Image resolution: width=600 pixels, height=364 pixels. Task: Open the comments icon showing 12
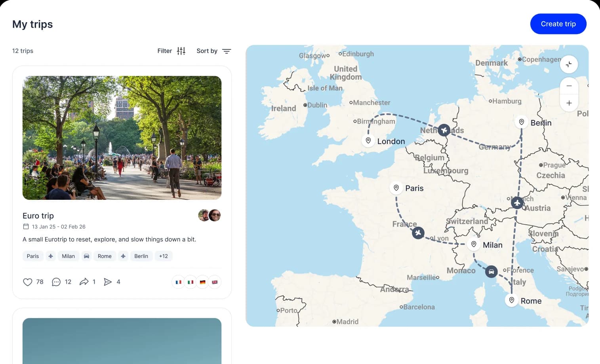(56, 282)
